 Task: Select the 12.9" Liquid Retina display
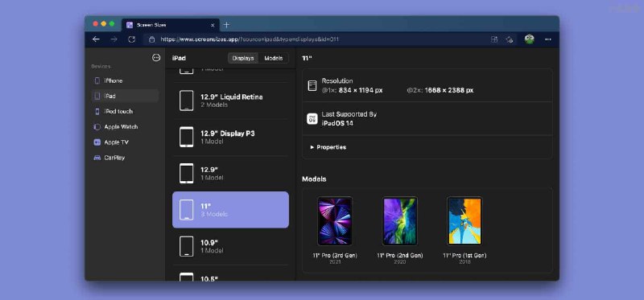pyautogui.click(x=230, y=101)
